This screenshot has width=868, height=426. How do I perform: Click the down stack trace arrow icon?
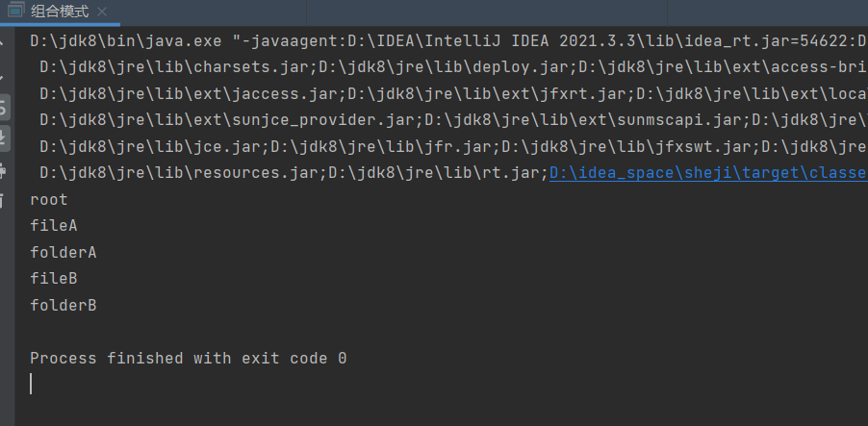(x=2, y=78)
